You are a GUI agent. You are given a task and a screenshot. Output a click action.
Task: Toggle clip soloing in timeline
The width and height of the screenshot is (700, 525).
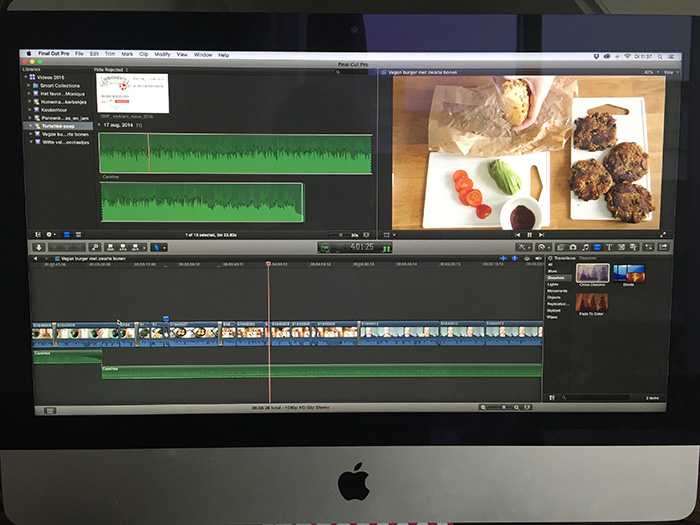[x=527, y=258]
